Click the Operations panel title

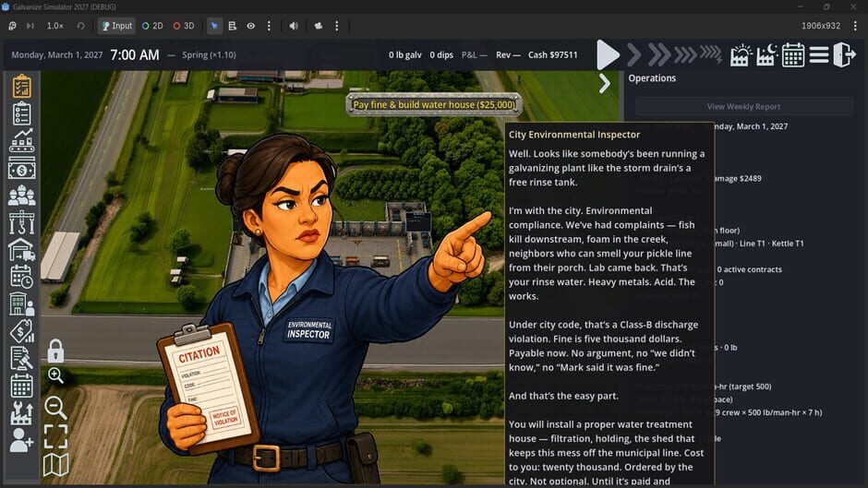(x=652, y=78)
